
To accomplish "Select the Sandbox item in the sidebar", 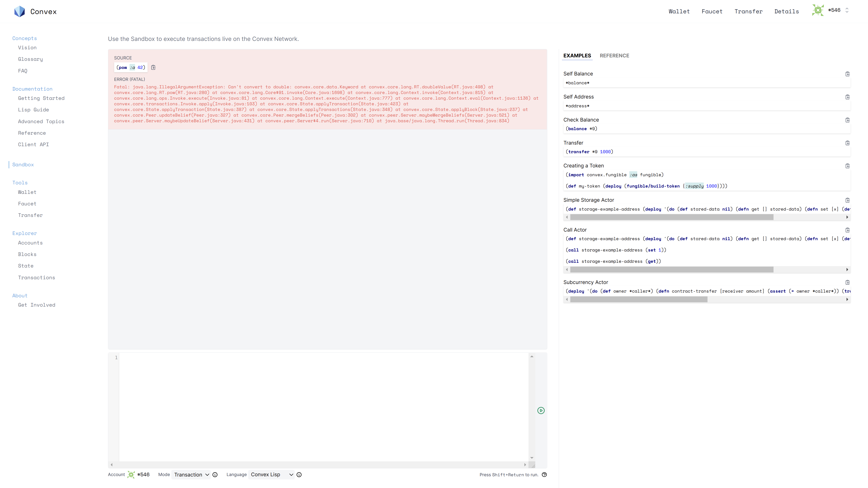I will point(23,164).
